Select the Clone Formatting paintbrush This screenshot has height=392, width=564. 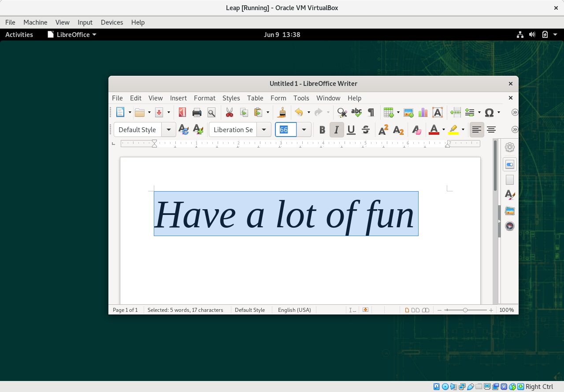pyautogui.click(x=282, y=113)
